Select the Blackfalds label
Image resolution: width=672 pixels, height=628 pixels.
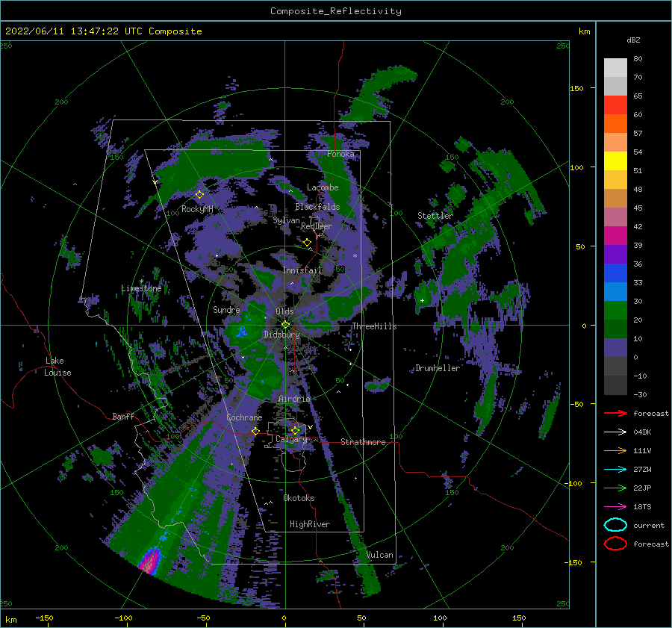click(x=317, y=207)
